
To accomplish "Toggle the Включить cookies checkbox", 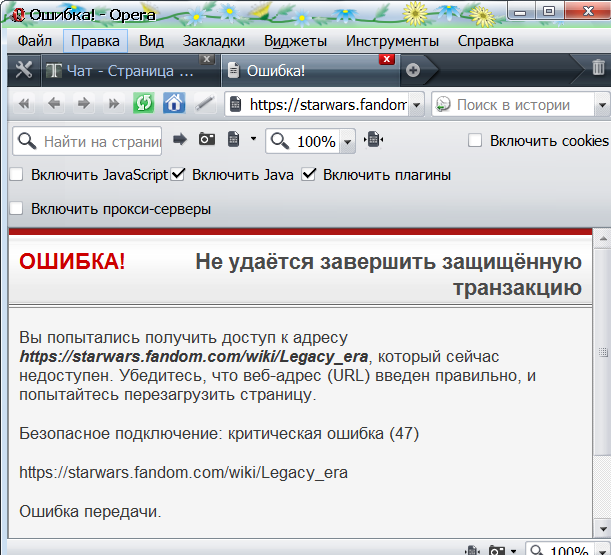I will pyautogui.click(x=475, y=141).
